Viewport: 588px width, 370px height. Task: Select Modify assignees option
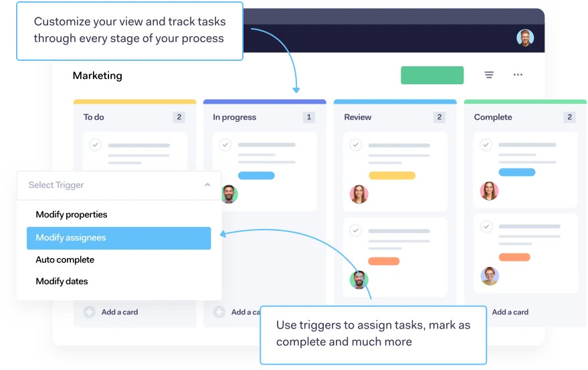(118, 238)
